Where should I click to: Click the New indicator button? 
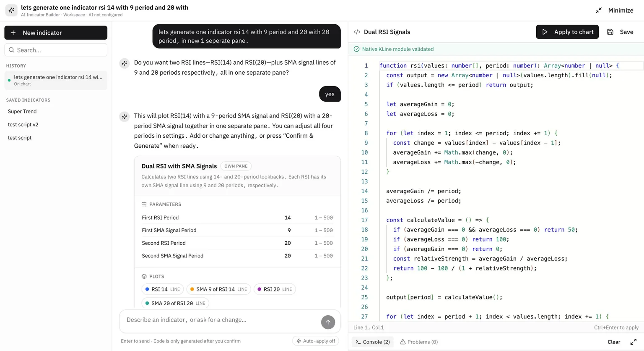point(56,33)
